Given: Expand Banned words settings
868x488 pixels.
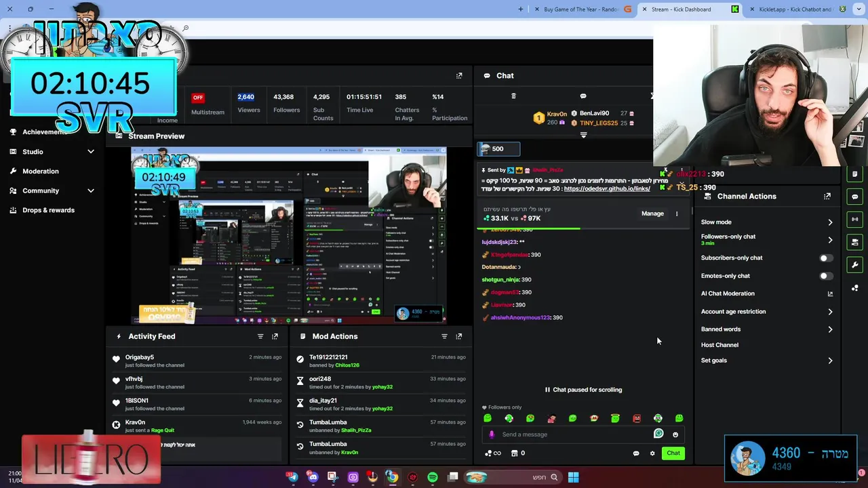Looking at the screenshot, I should tap(830, 329).
